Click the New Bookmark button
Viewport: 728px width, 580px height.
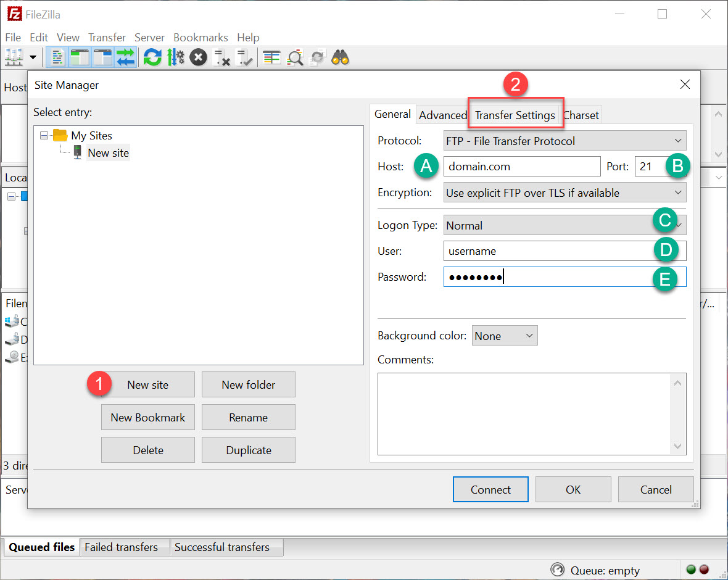[147, 417]
